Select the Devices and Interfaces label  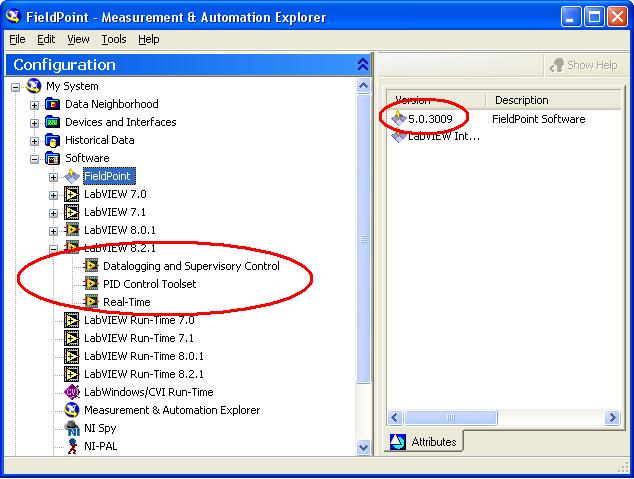tap(120, 122)
